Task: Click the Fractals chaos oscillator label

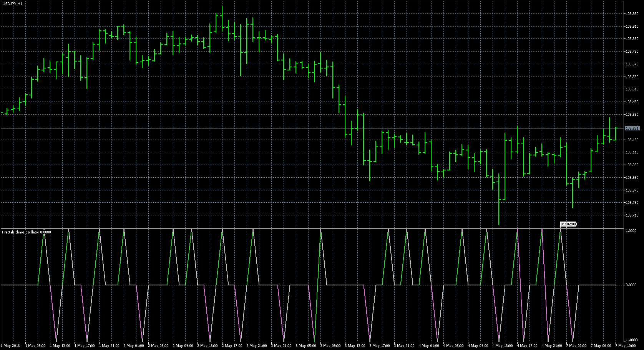Action: 26,232
